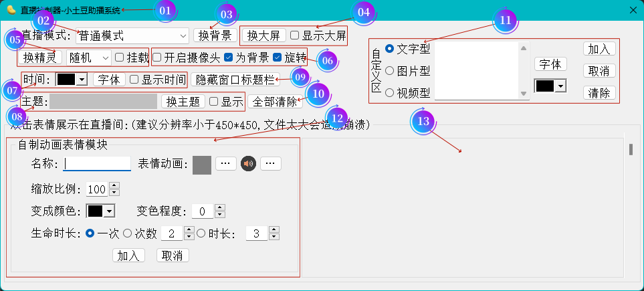Click the browse button right of the speaker icon
The width and height of the screenshot is (644, 291).
coord(271,164)
